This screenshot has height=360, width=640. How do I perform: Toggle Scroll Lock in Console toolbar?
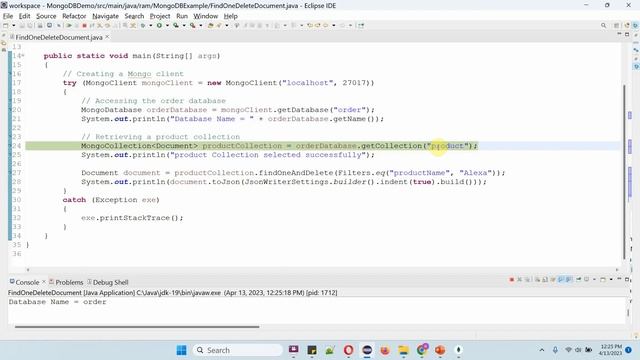pos(545,280)
